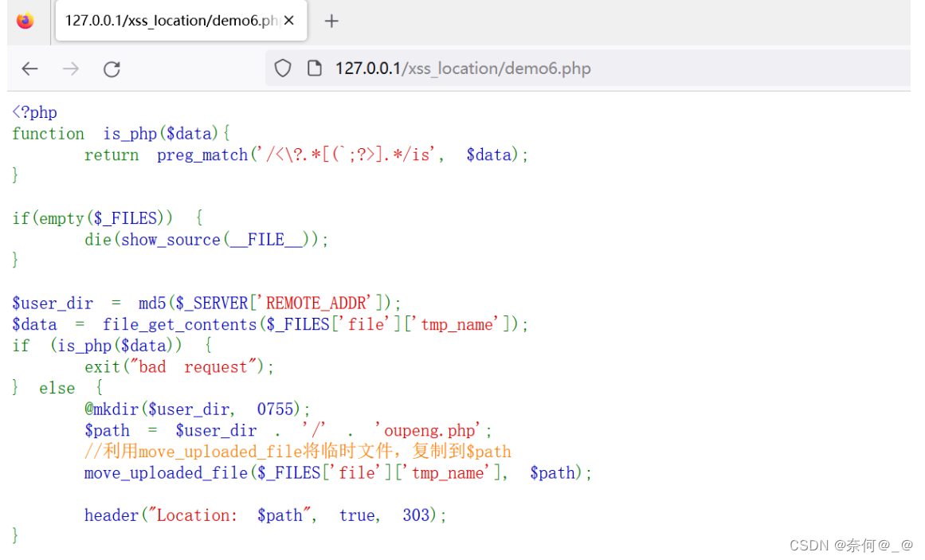
Task: Click the 'oupeng.php' string
Action: (x=429, y=430)
